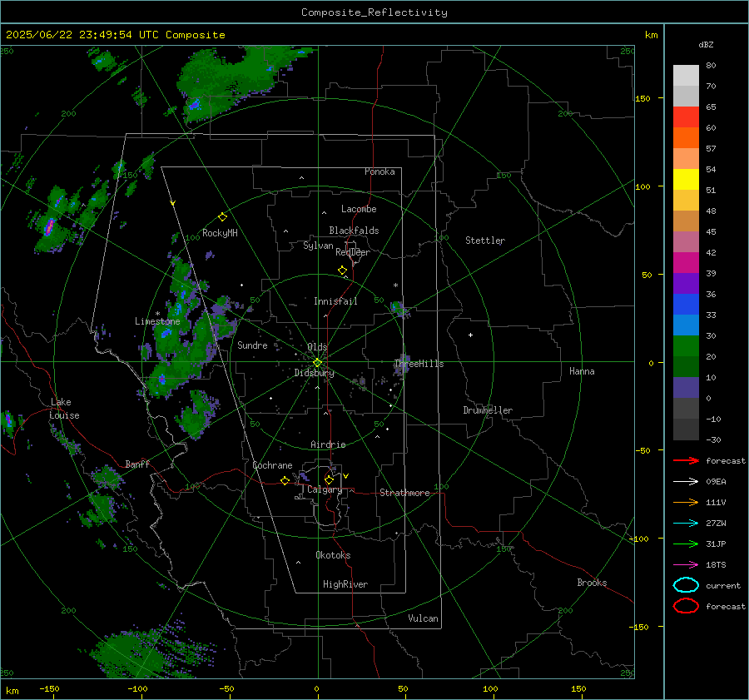Click the Lacombe city label
This screenshot has height=700, width=749.
(359, 209)
